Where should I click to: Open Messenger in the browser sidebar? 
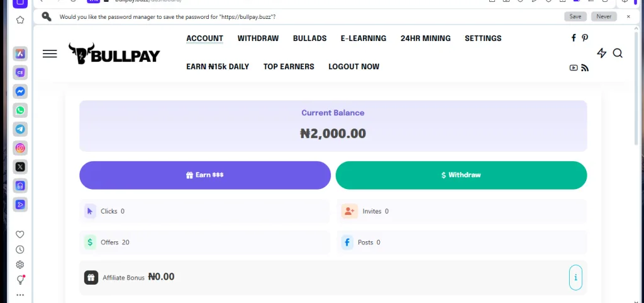(20, 91)
